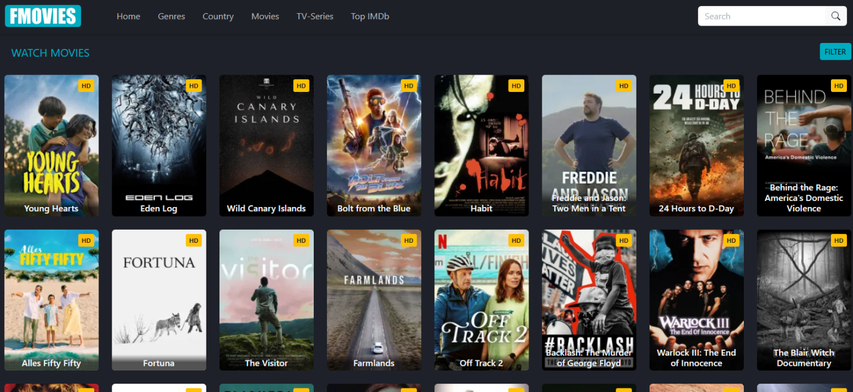Viewport: 853px width, 392px height.
Task: Open The Blair Witch Documentary poster
Action: tap(804, 300)
